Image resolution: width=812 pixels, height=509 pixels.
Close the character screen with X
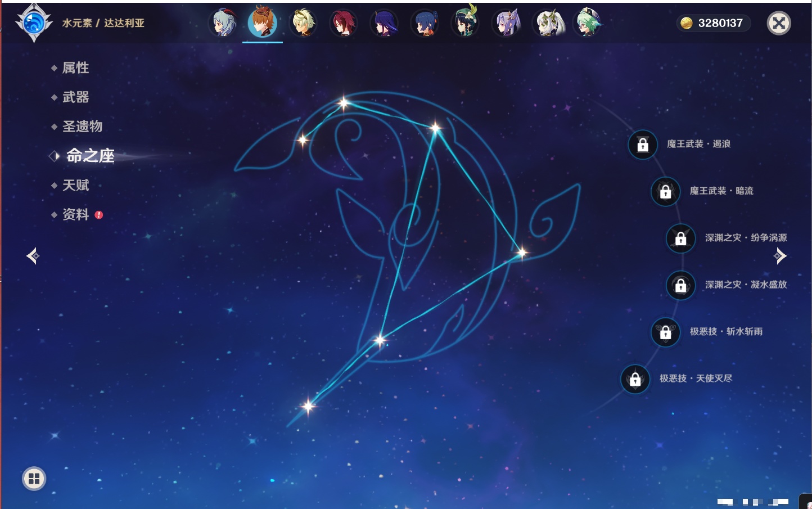pos(779,23)
